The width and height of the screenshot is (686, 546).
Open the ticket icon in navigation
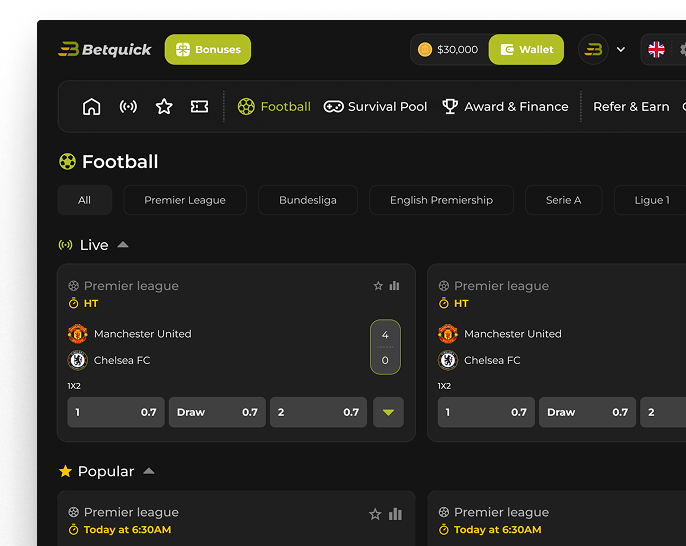tap(200, 107)
